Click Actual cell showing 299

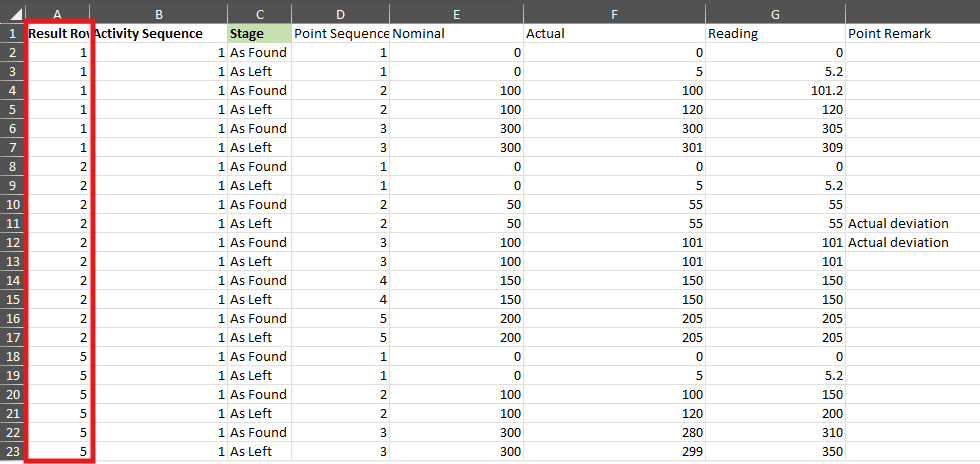coord(614,451)
